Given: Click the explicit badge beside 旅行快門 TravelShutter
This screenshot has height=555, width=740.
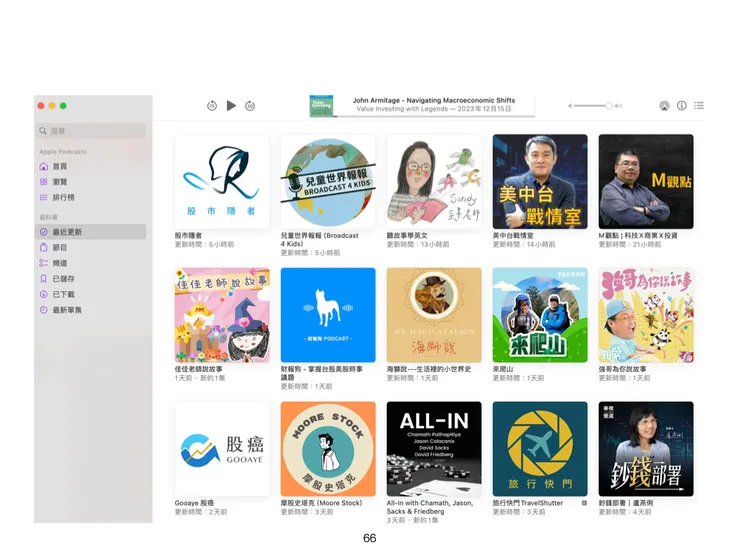Looking at the screenshot, I should click(584, 503).
